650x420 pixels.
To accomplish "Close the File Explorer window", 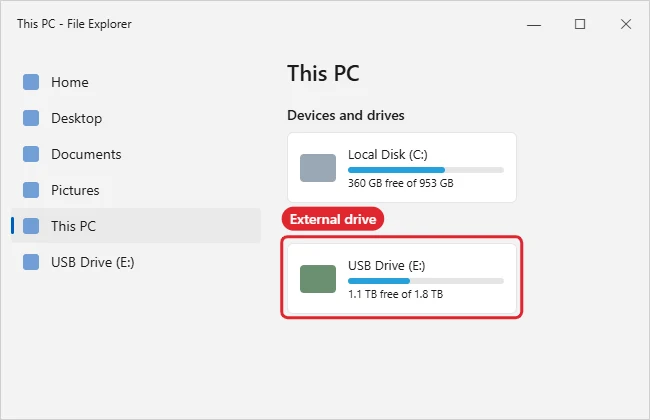I will tap(626, 24).
